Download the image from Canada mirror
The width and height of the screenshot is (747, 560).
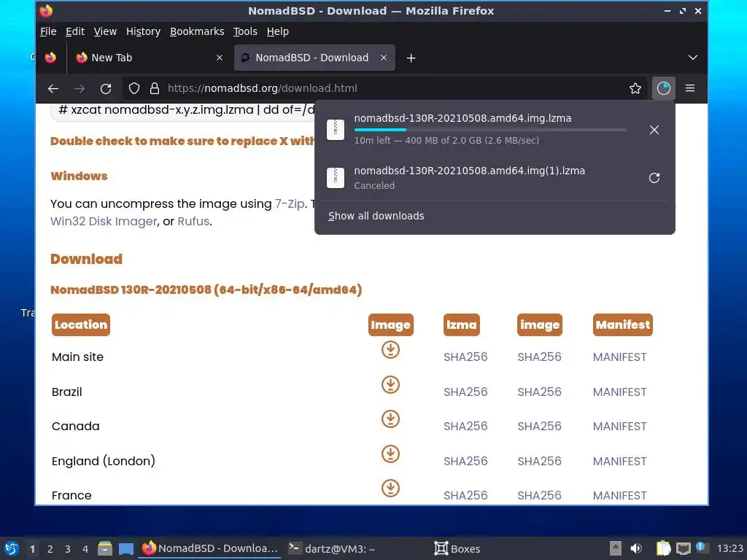click(390, 419)
